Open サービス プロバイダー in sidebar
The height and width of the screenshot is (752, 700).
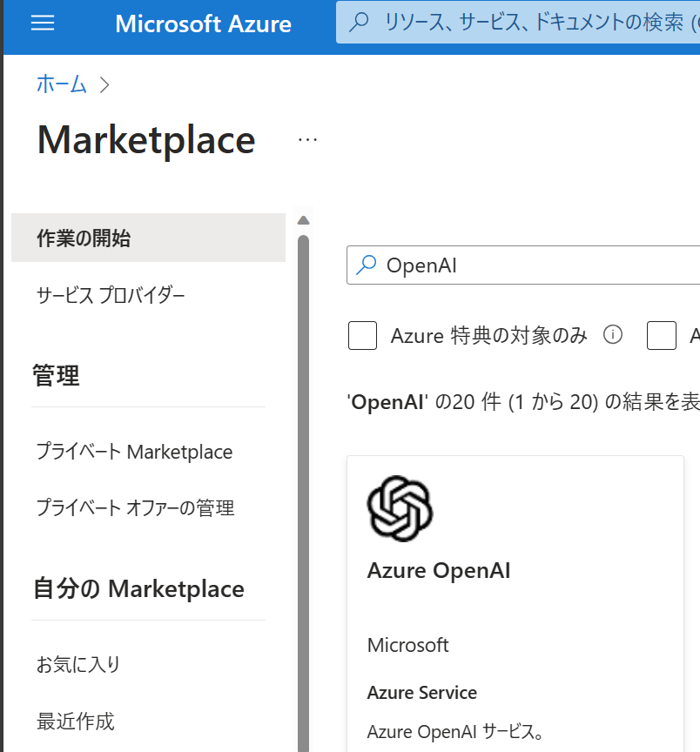[111, 295]
